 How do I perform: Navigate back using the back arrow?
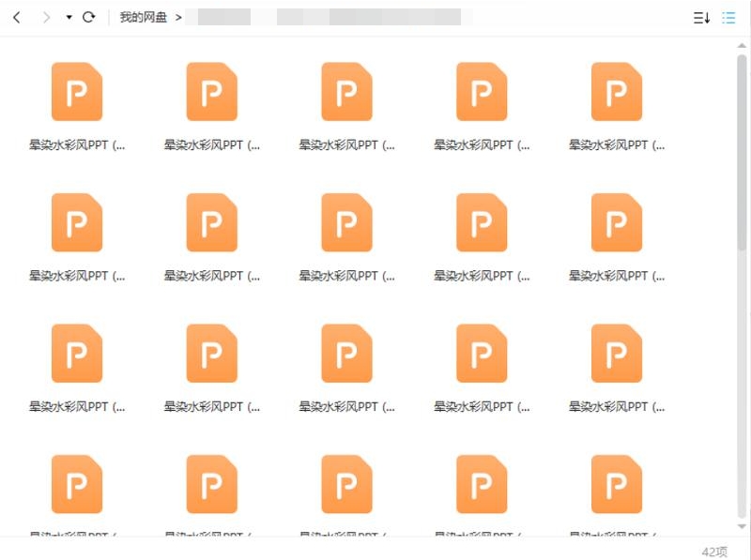coord(17,17)
